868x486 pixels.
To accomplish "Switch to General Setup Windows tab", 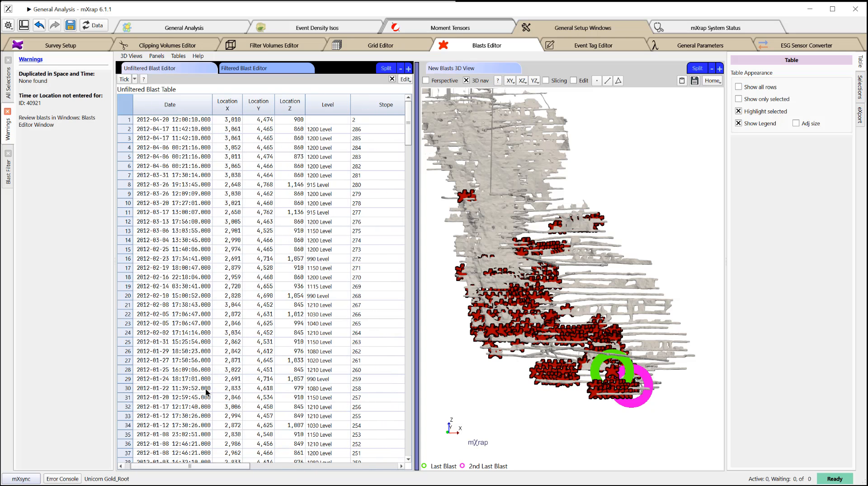I will coord(582,28).
